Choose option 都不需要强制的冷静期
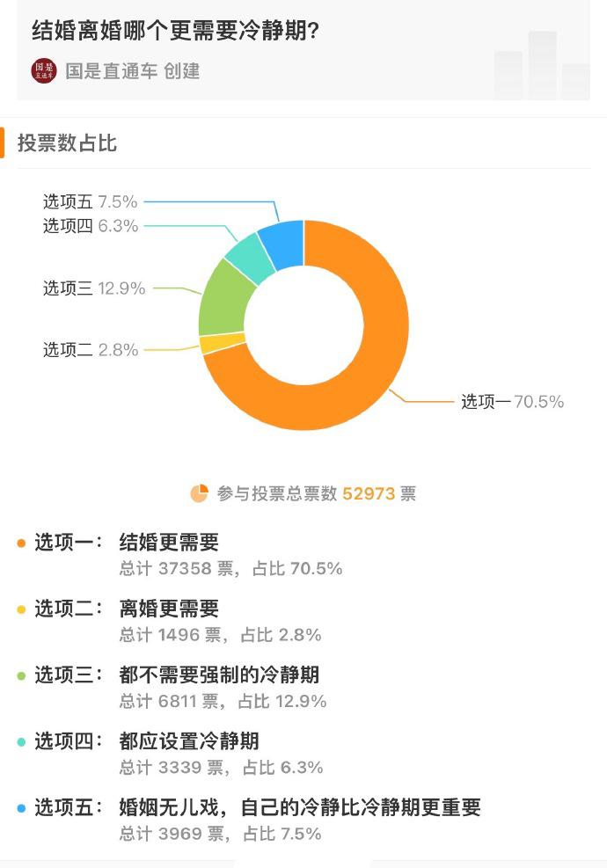This screenshot has width=607, height=868. (x=219, y=675)
